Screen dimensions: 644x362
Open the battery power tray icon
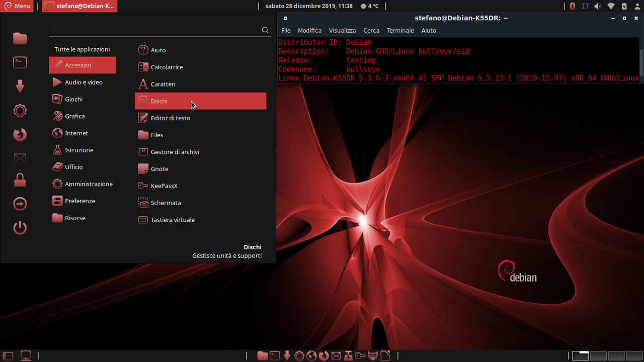[624, 6]
